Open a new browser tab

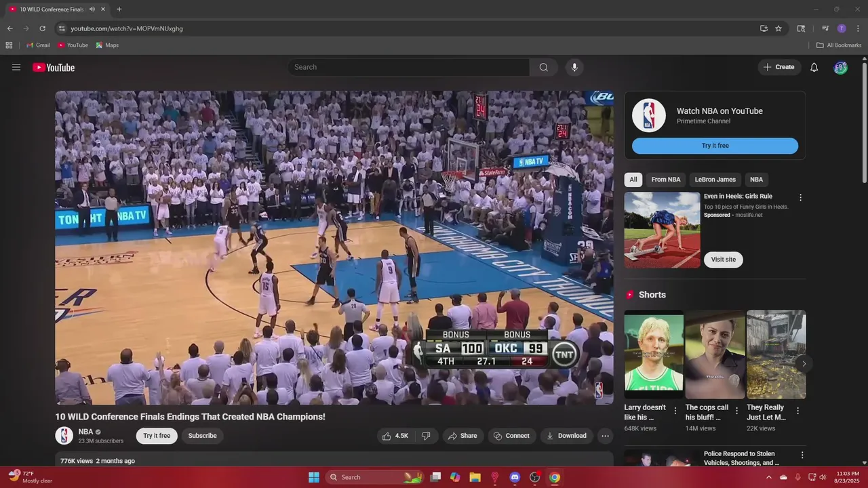[x=119, y=9]
